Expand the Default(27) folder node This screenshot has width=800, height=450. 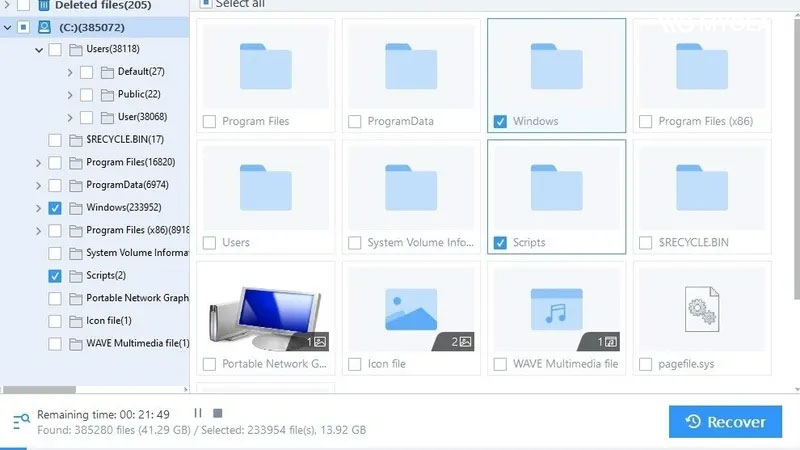(x=70, y=72)
